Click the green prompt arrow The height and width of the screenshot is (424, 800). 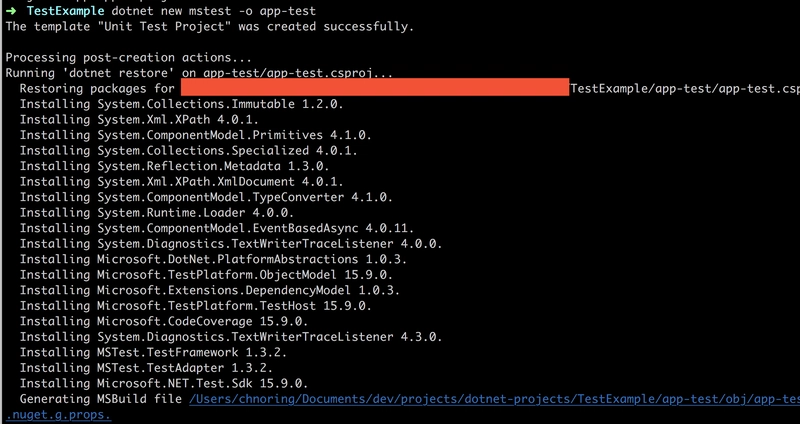click(11, 11)
